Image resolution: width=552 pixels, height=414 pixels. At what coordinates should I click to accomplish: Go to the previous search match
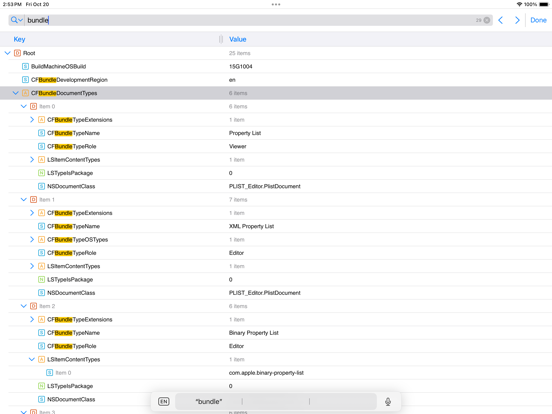point(501,20)
